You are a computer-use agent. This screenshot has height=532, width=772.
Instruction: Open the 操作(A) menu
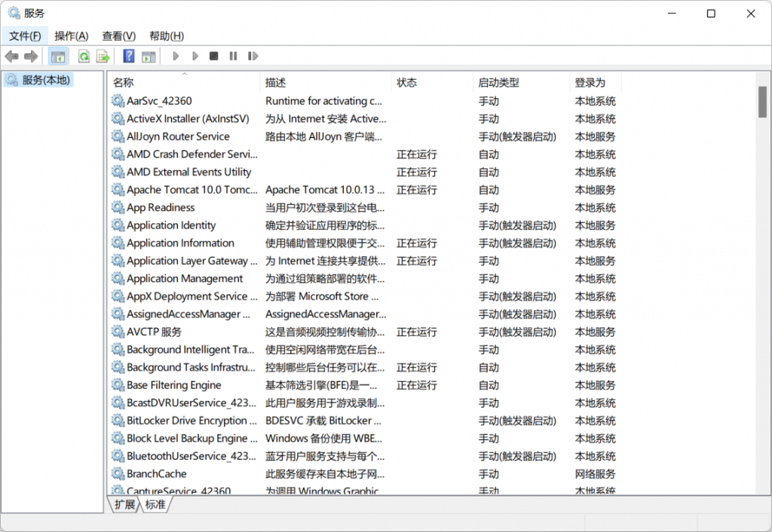tap(71, 35)
